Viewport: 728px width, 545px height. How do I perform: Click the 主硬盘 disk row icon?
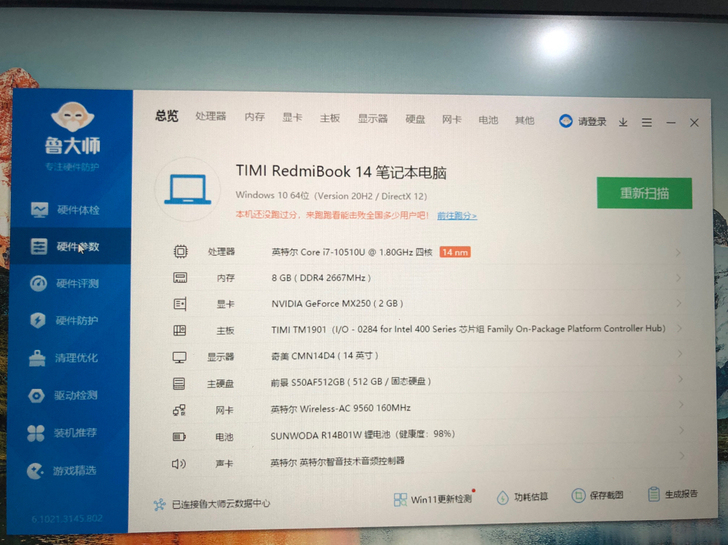tap(179, 383)
